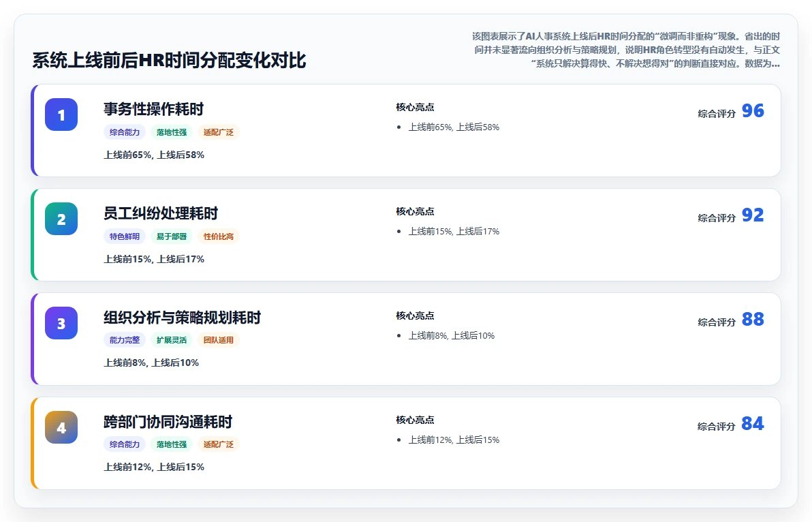
Task: Click 核心亮点 heading in 员工纠纷处理耗时 card
Action: point(415,211)
